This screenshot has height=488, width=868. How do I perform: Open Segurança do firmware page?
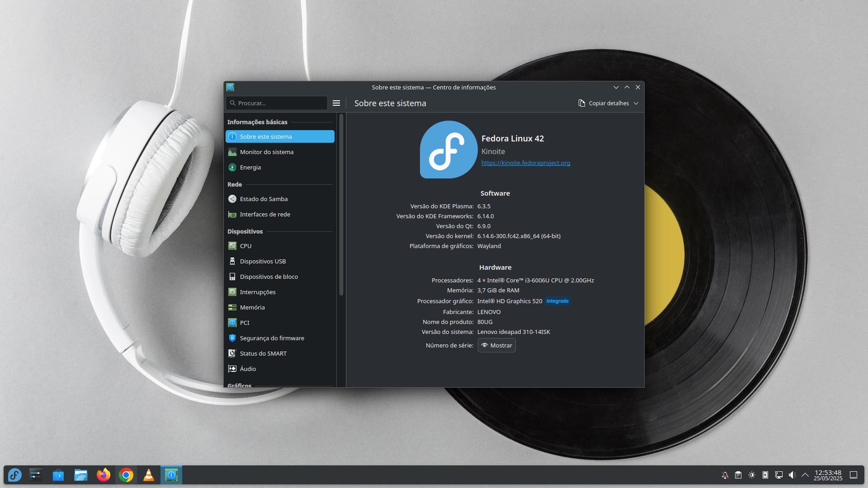[x=280, y=338]
